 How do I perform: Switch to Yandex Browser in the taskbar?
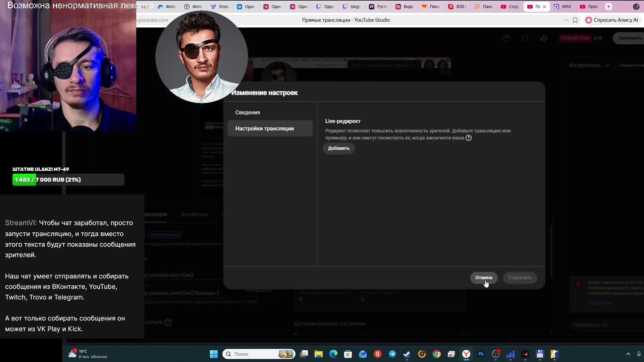click(x=466, y=354)
